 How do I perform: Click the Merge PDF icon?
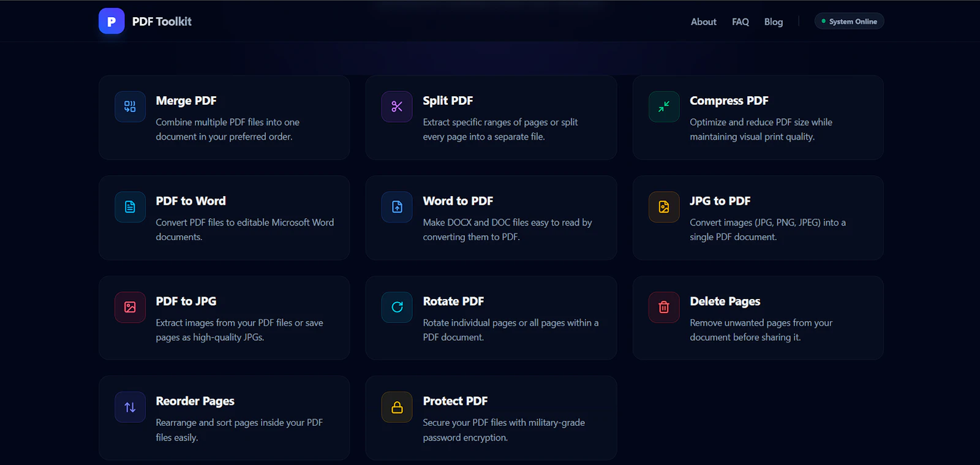tap(130, 107)
